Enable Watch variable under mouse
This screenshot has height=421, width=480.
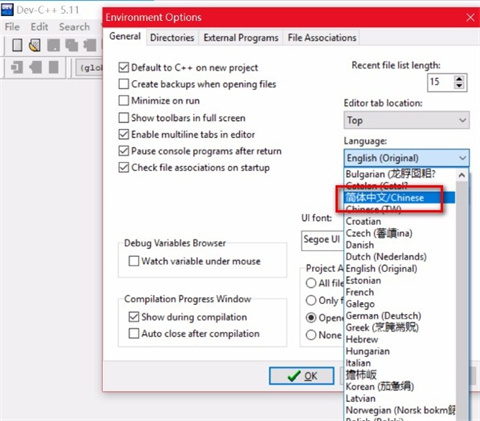coord(134,261)
